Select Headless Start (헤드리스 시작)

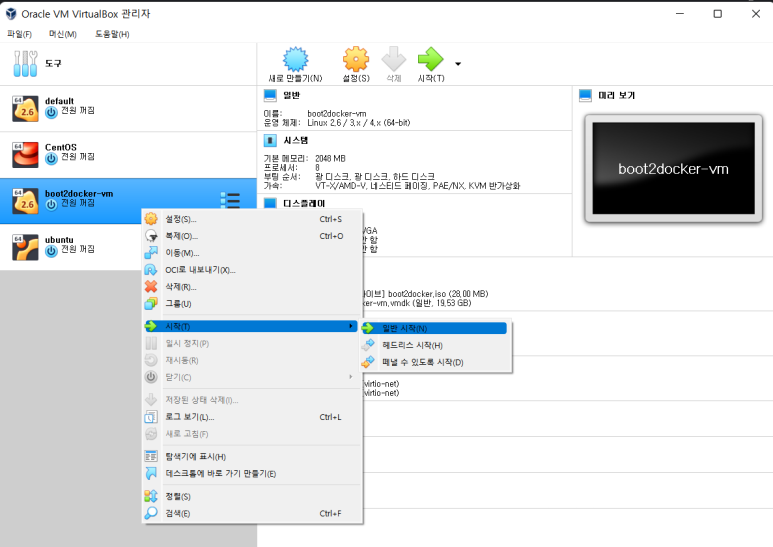pyautogui.click(x=435, y=345)
